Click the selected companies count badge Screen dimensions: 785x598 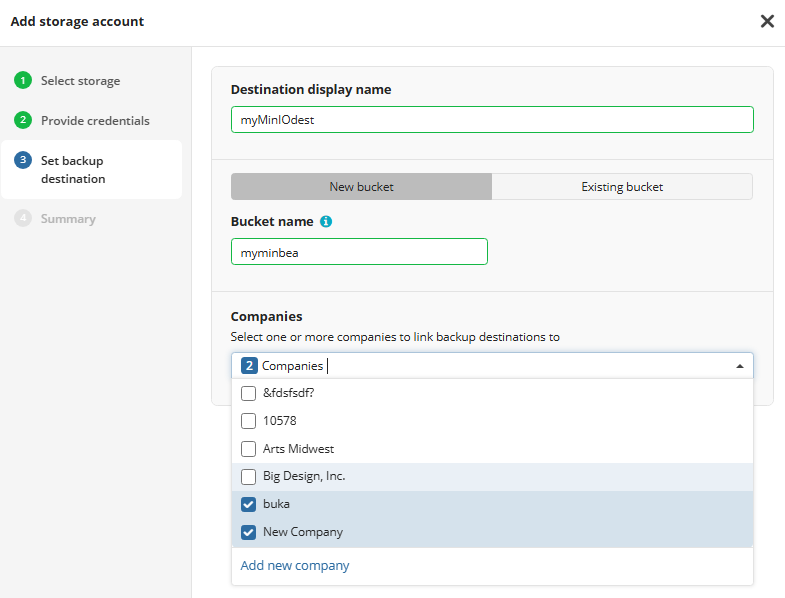coord(249,366)
